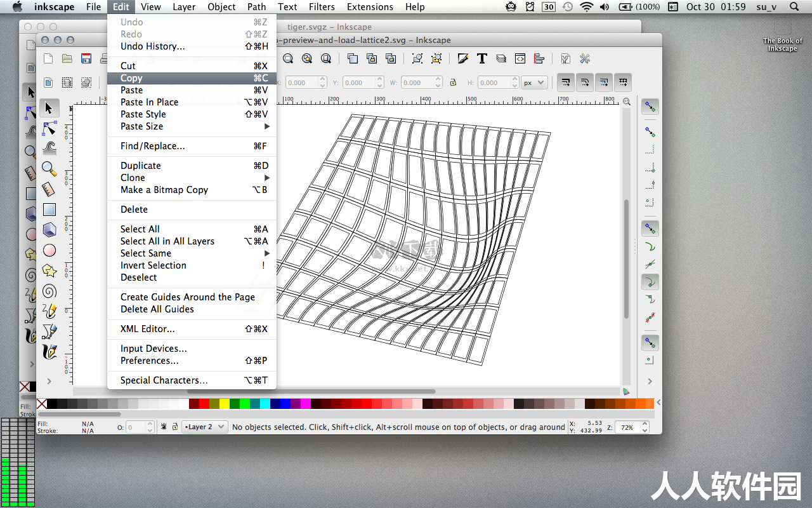Click the zoom percentage stepper
The image size is (812, 508).
click(645, 427)
